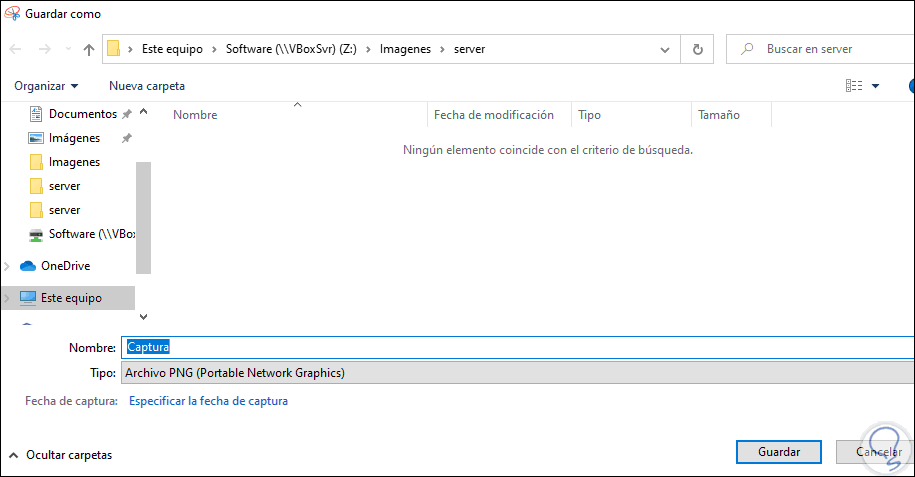
Task: Click the Cancelar button
Action: [x=875, y=452]
